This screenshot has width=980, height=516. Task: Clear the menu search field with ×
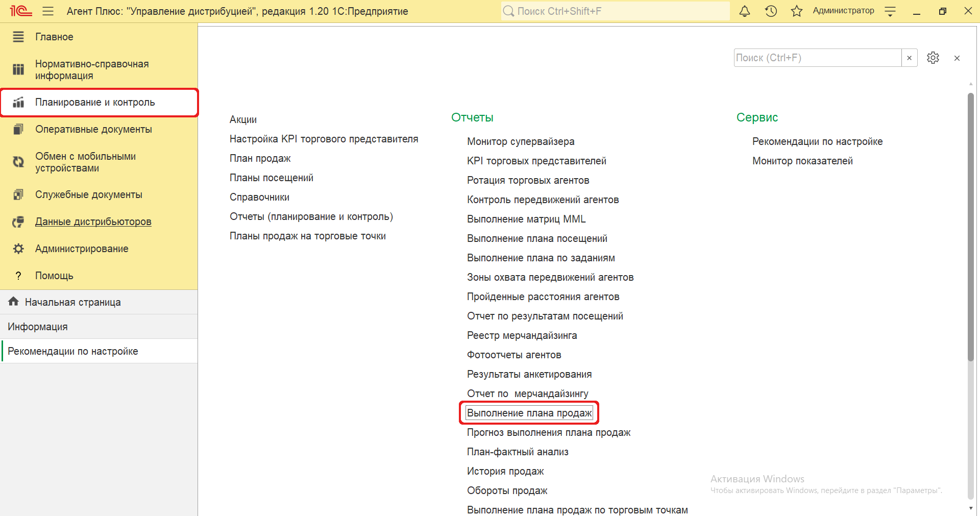pos(909,58)
